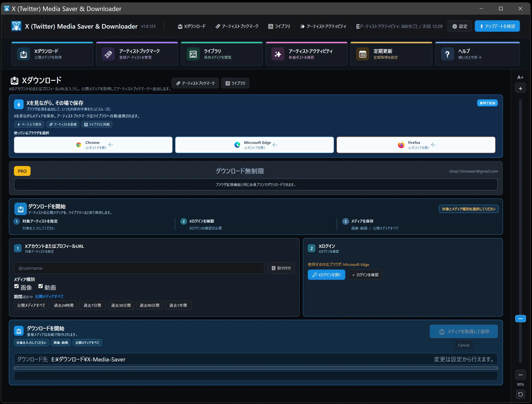Image resolution: width=532 pixels, height=404 pixels.
Task: Click step 2 Xログインを確認
Action: pyautogui.click(x=201, y=224)
